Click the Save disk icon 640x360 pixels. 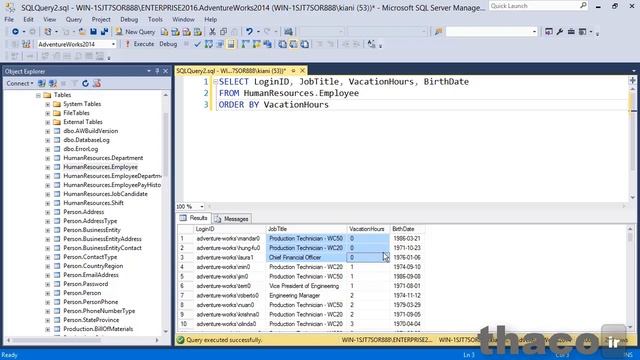(93, 31)
